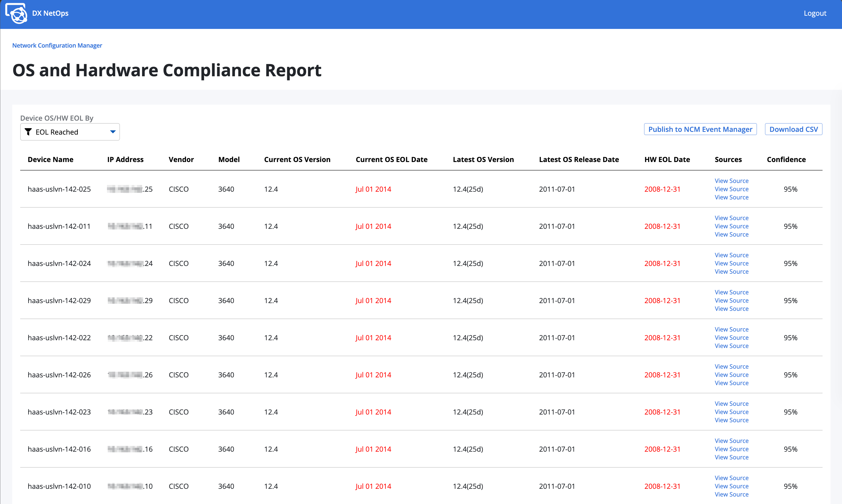Click DX NetOps title text
Screen dimensions: 842x504
(50, 13)
